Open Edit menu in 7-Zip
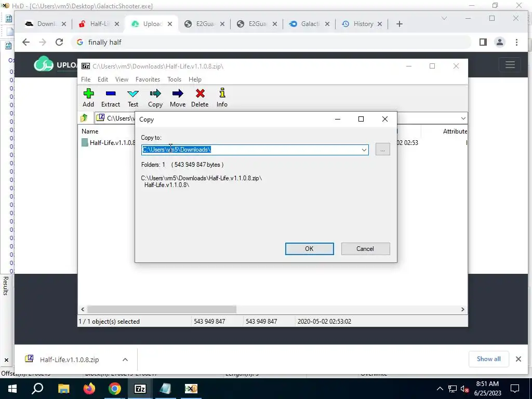This screenshot has height=399, width=532. (x=103, y=79)
